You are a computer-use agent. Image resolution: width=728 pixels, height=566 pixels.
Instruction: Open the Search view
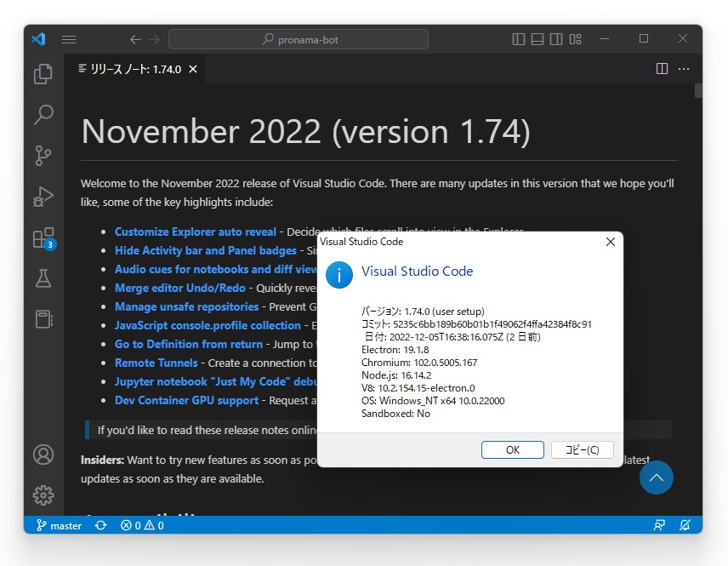pos(43,115)
